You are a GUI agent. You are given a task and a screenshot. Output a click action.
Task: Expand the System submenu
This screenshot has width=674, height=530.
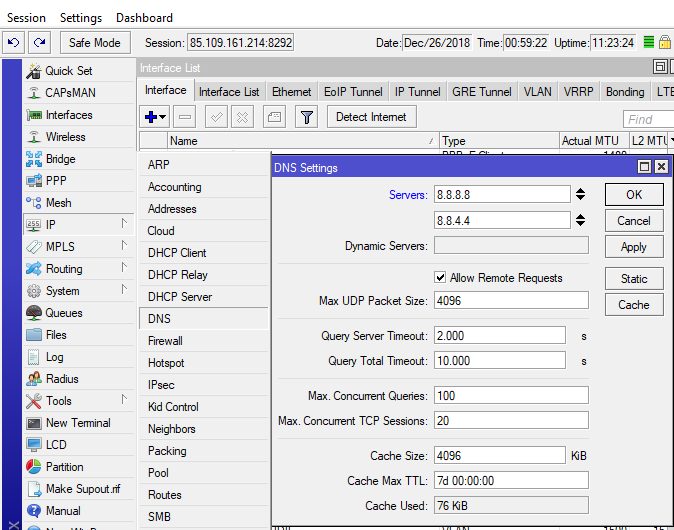point(124,289)
